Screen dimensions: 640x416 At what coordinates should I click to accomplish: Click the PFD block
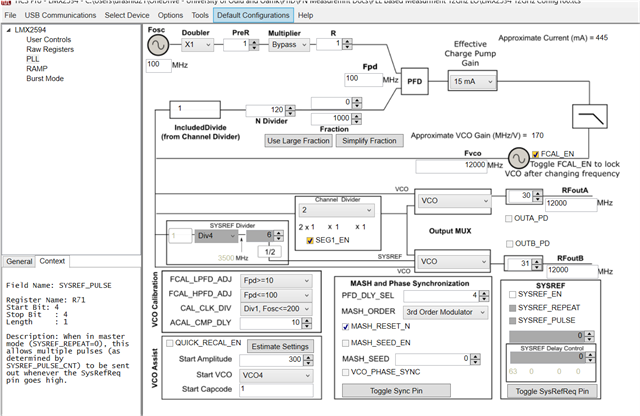pyautogui.click(x=414, y=81)
